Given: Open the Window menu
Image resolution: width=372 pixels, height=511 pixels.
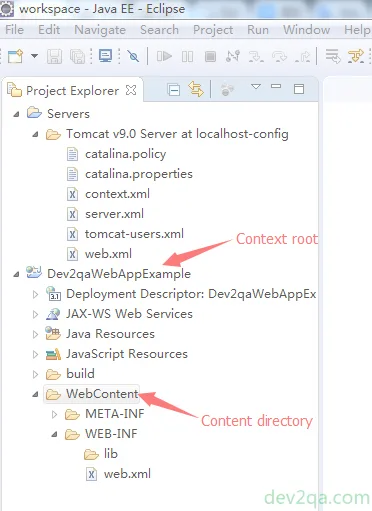Looking at the screenshot, I should (x=307, y=30).
